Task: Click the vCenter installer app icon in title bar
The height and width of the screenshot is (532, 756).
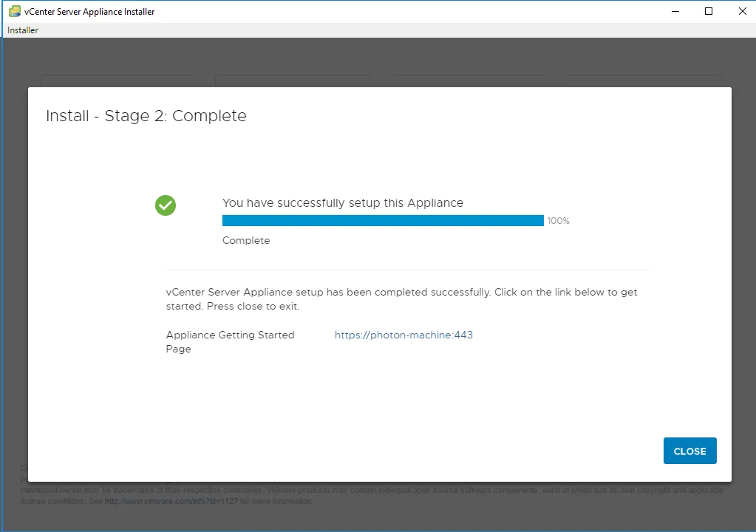Action: (15, 11)
